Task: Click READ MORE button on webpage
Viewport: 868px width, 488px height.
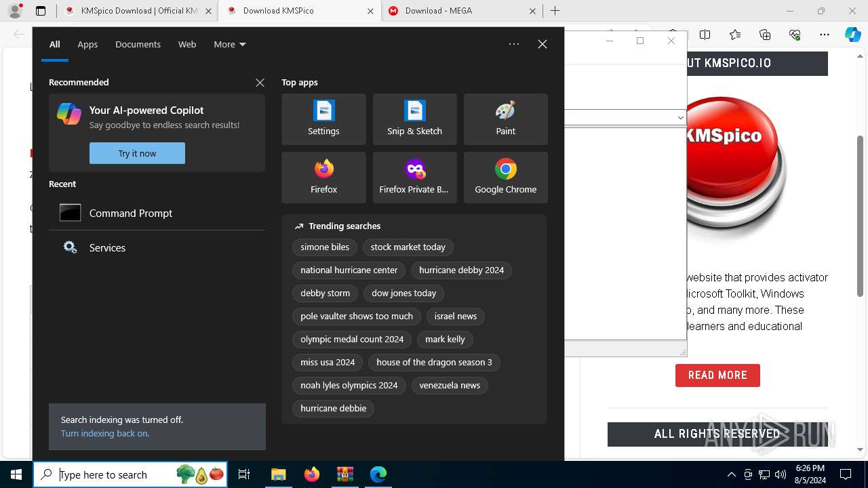Action: [717, 375]
